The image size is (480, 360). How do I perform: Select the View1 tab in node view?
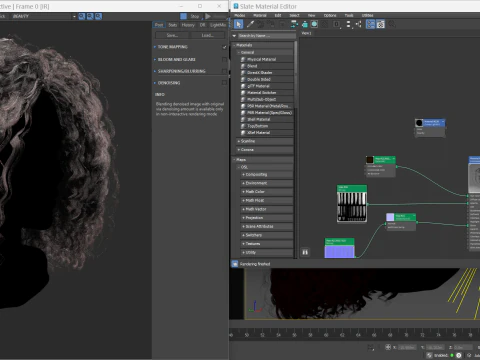pyautogui.click(x=306, y=33)
